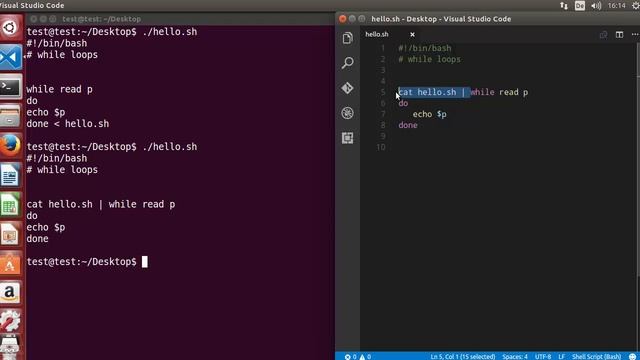Open the Extensions view
640x360 pixels.
point(347,138)
